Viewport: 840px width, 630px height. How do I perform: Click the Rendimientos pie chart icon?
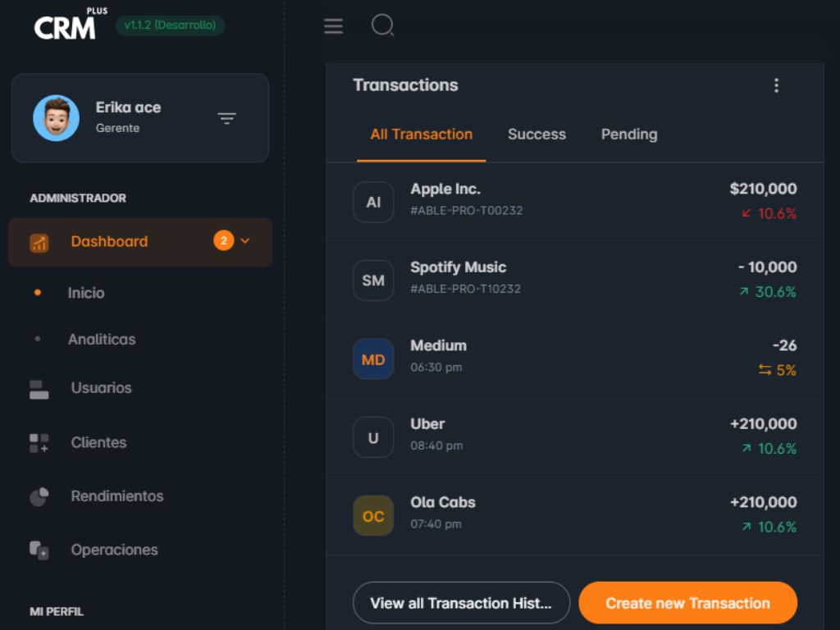click(39, 496)
